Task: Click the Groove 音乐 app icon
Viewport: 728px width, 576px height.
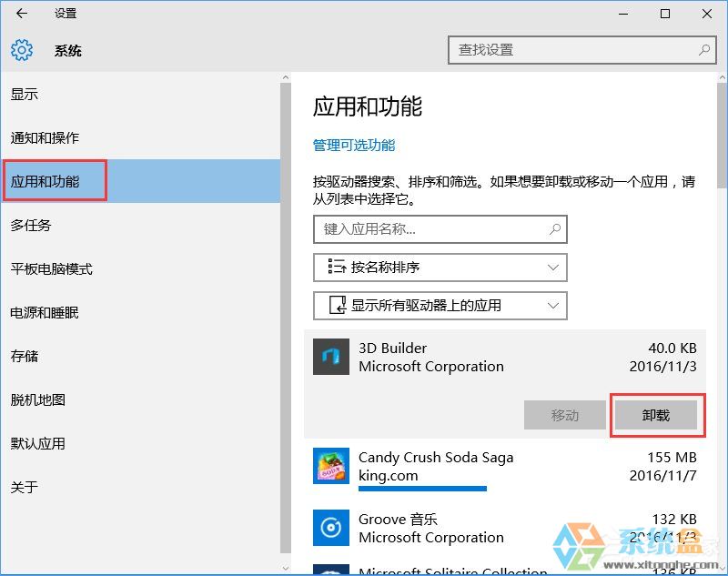Action: point(331,528)
